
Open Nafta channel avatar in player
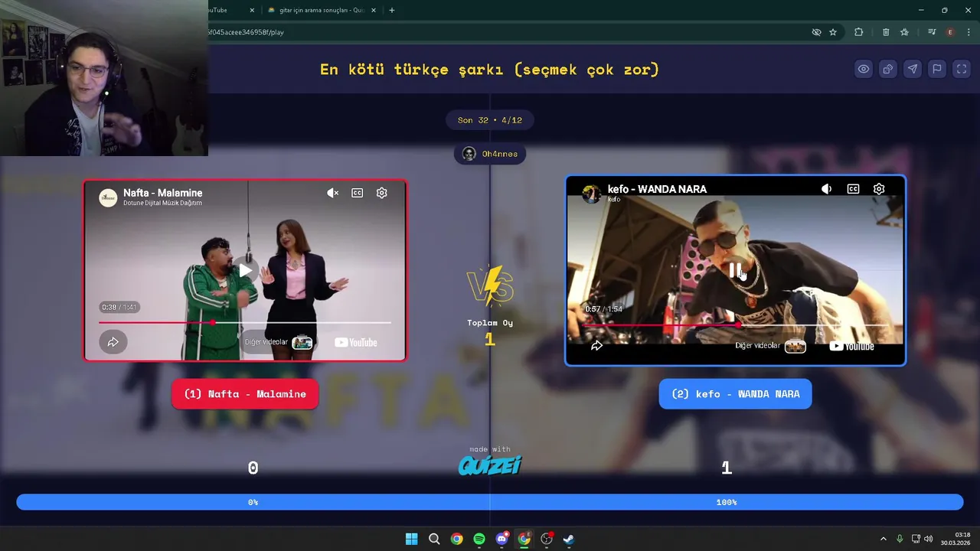coord(108,197)
